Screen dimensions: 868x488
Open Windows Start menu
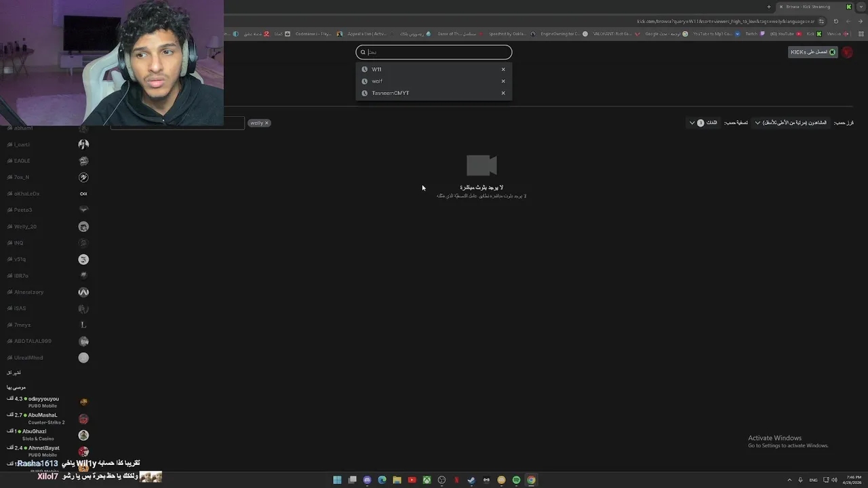coord(337,480)
